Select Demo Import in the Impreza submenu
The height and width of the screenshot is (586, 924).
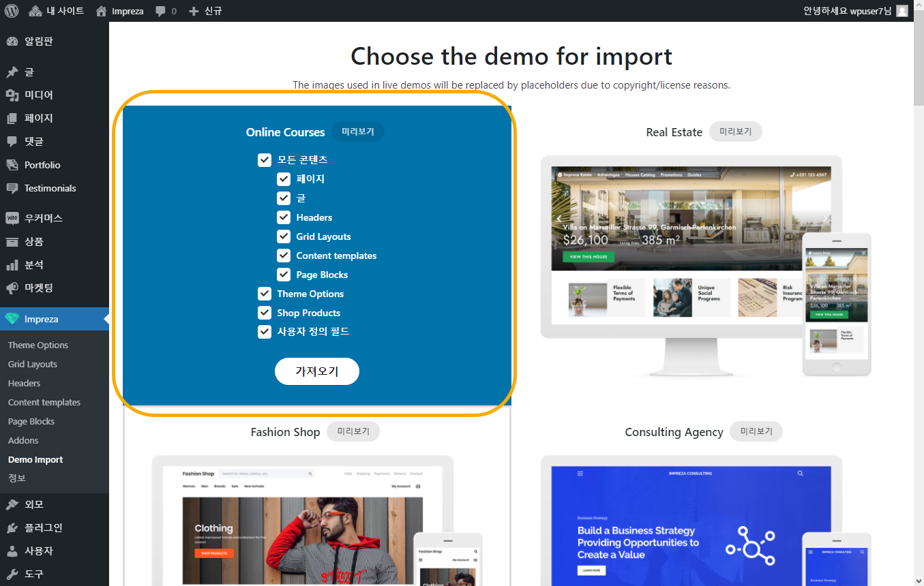[x=35, y=459]
